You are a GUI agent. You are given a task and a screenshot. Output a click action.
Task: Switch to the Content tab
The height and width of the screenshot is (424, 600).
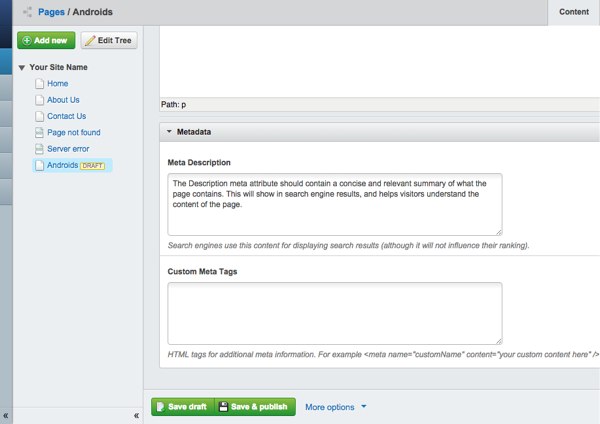[573, 12]
